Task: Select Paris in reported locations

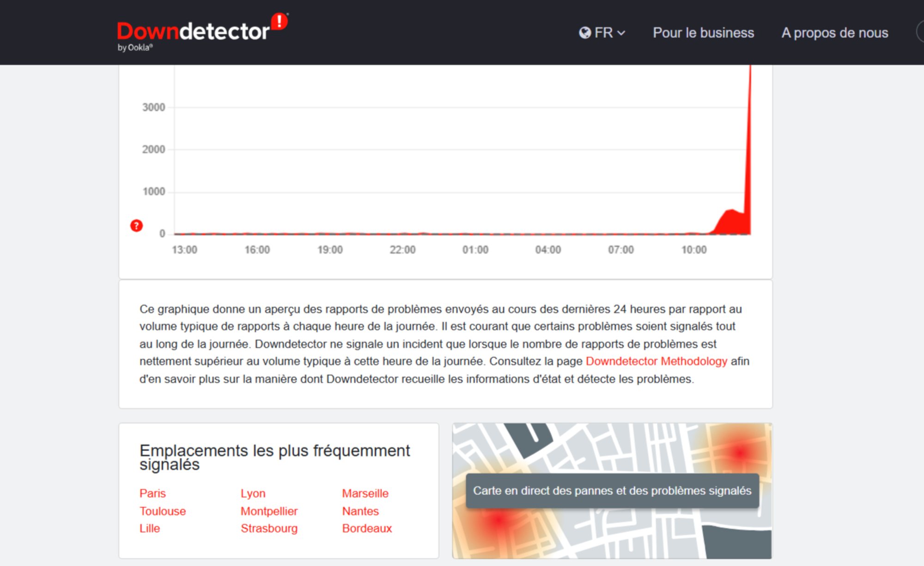Action: 153,493
